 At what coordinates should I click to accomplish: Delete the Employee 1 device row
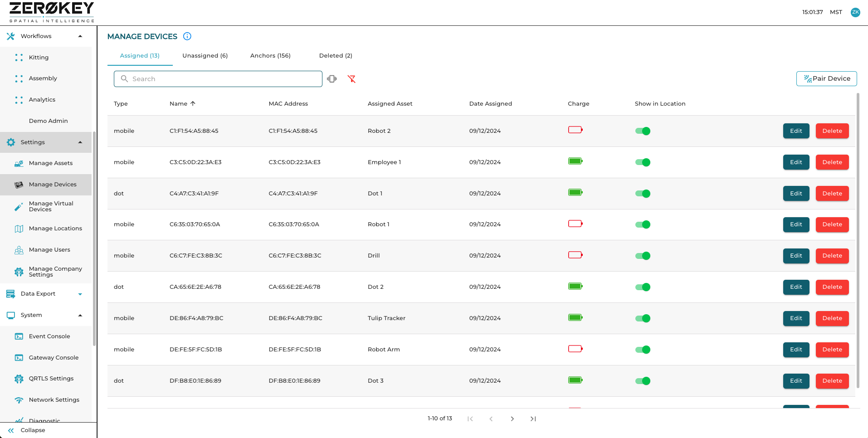pyautogui.click(x=832, y=162)
